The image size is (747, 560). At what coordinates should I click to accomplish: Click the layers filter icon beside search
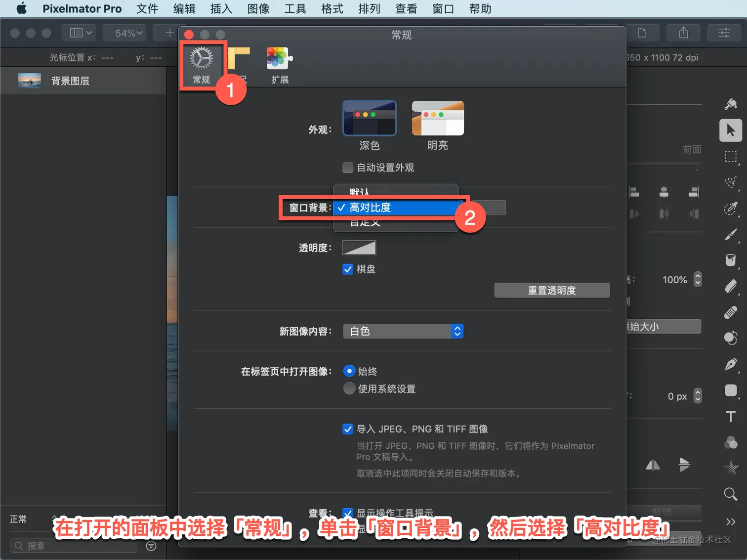click(x=151, y=546)
